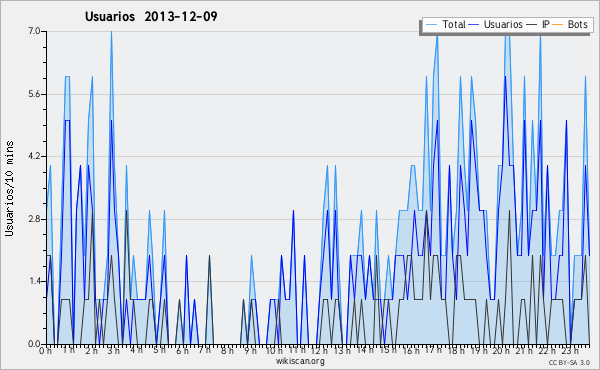Click the dark blue Usuarios legend line
Viewport: 600px width, 370px height.
[474, 25]
